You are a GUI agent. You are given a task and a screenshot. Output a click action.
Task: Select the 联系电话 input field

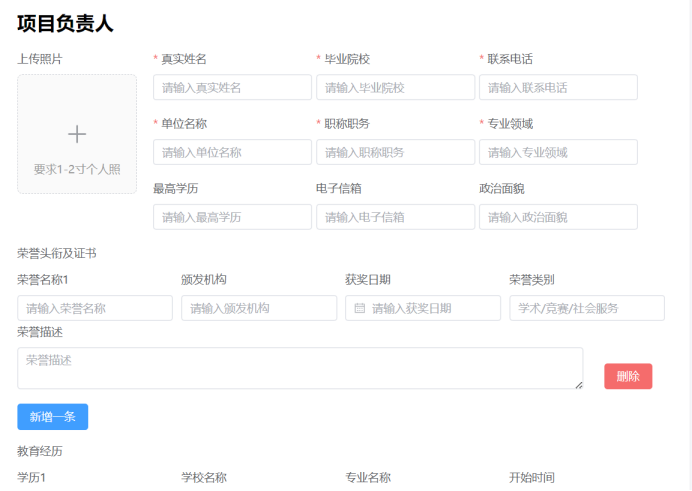click(558, 88)
